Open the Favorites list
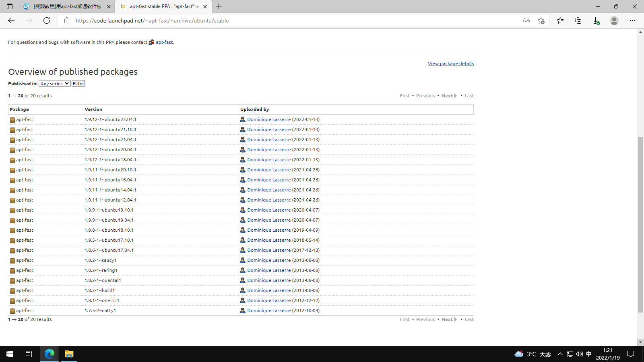Image resolution: width=644 pixels, height=362 pixels. (560, 21)
